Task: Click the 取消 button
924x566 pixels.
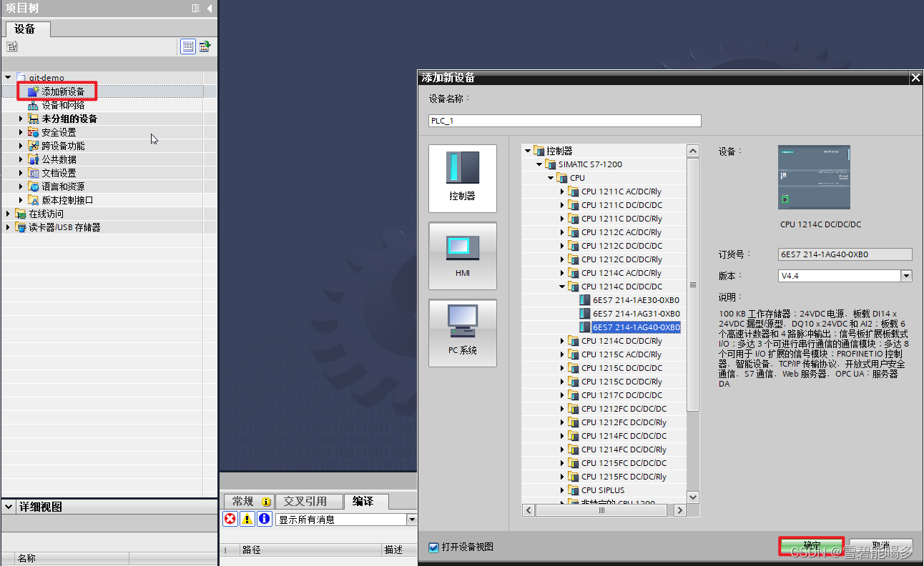Action: 881,546
